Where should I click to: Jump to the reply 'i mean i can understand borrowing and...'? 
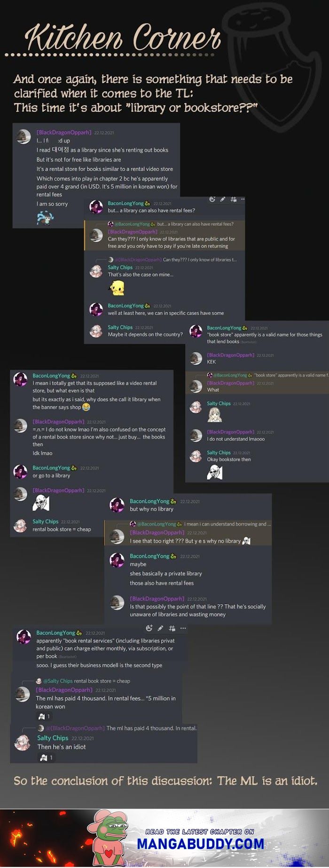(227, 524)
